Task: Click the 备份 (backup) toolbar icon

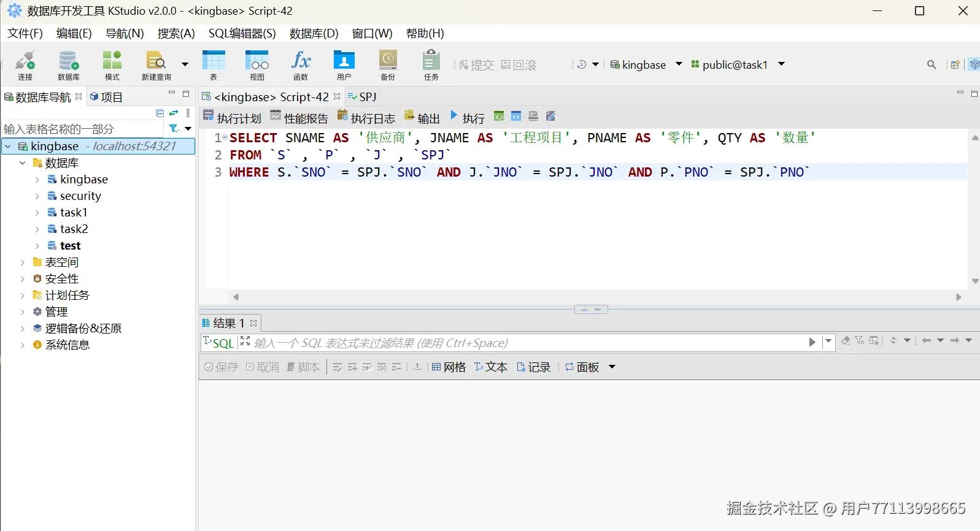Action: pos(388,65)
